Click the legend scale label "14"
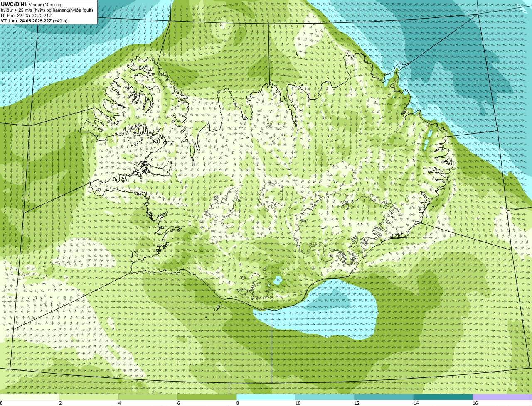Image resolution: width=532 pixels, height=406 pixels. coord(416,403)
